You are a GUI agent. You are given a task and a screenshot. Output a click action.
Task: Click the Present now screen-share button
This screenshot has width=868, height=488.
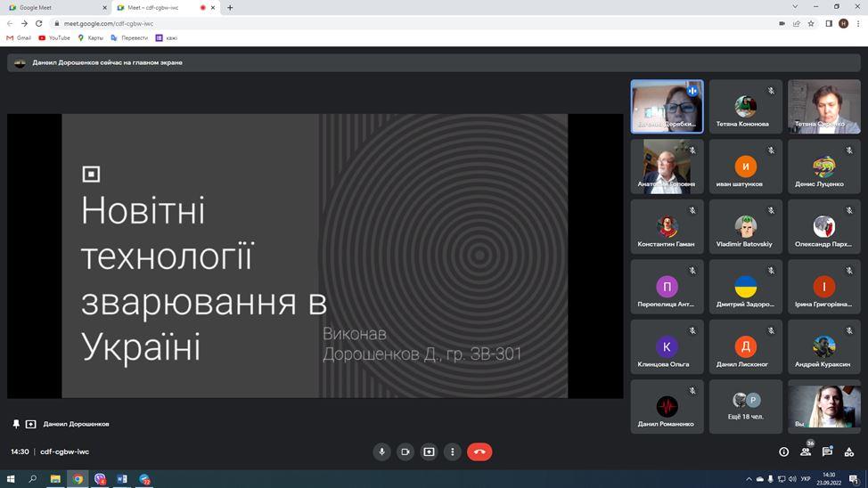pos(429,452)
